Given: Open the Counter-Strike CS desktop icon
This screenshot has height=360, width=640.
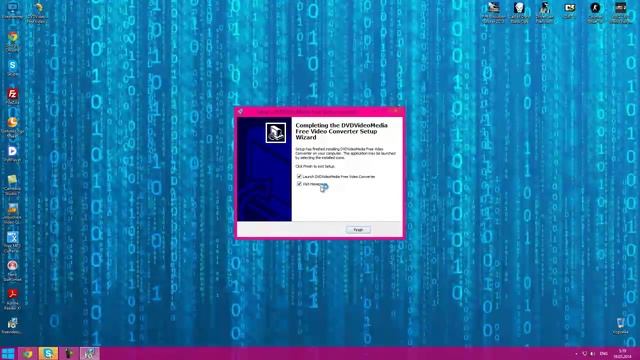Looking at the screenshot, I should [x=569, y=11].
